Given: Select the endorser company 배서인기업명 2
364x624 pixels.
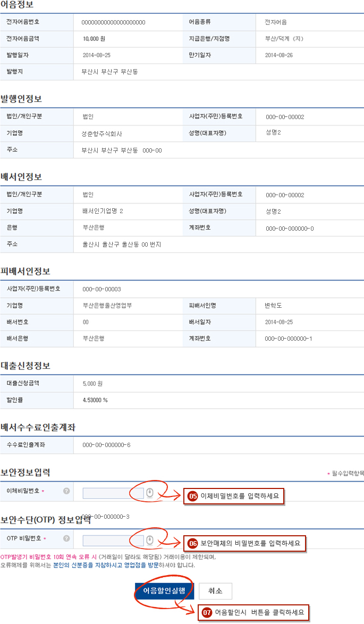Looking at the screenshot, I should [103, 212].
